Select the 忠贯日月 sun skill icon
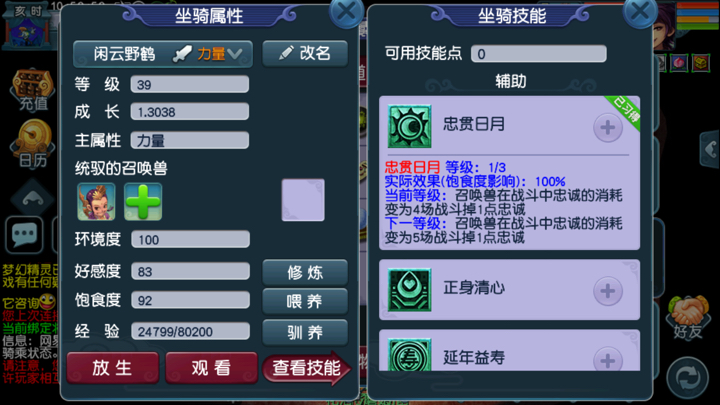720x405 pixels. 409,126
